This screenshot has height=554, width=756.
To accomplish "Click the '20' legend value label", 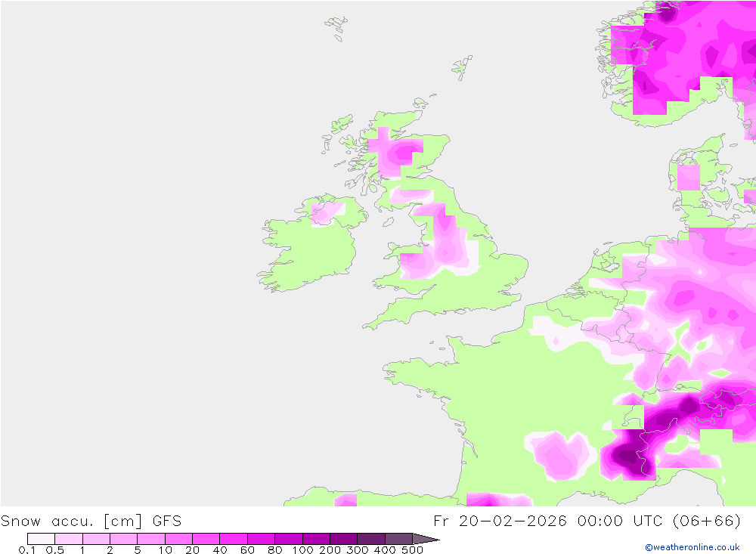I will (192, 550).
